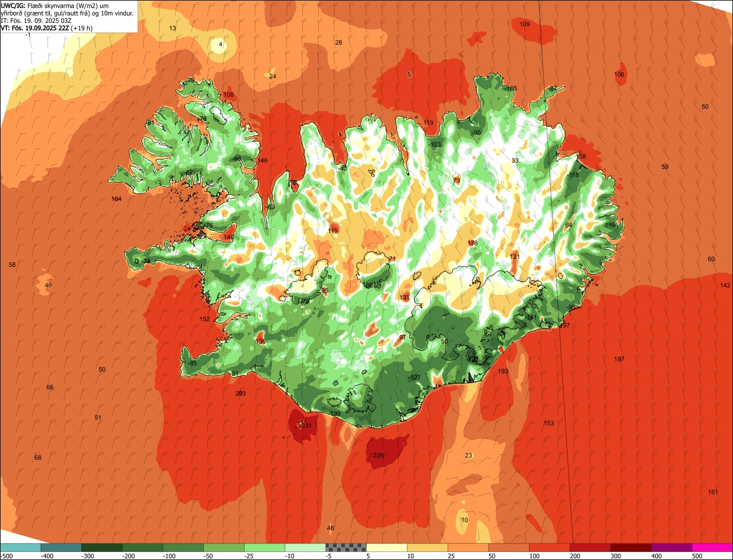Click the map value '142'
Viewport: 733px width, 560px height.
pos(725,285)
